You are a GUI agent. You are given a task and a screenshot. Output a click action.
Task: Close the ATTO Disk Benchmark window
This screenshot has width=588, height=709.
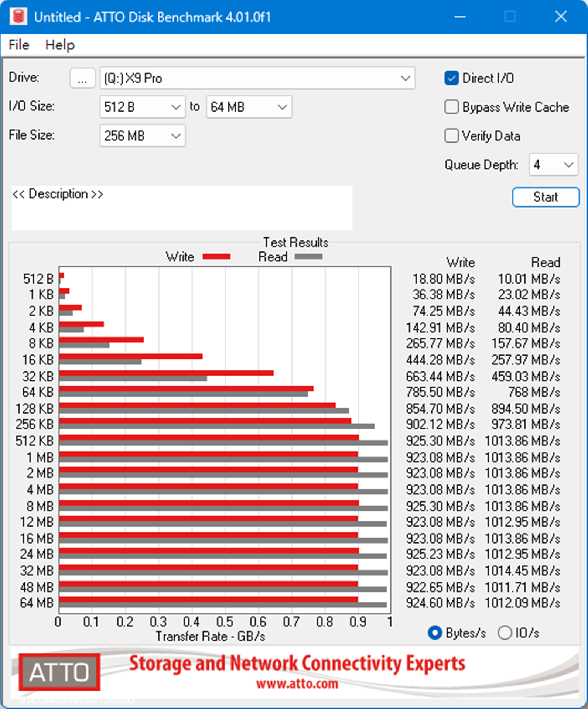coord(561,17)
